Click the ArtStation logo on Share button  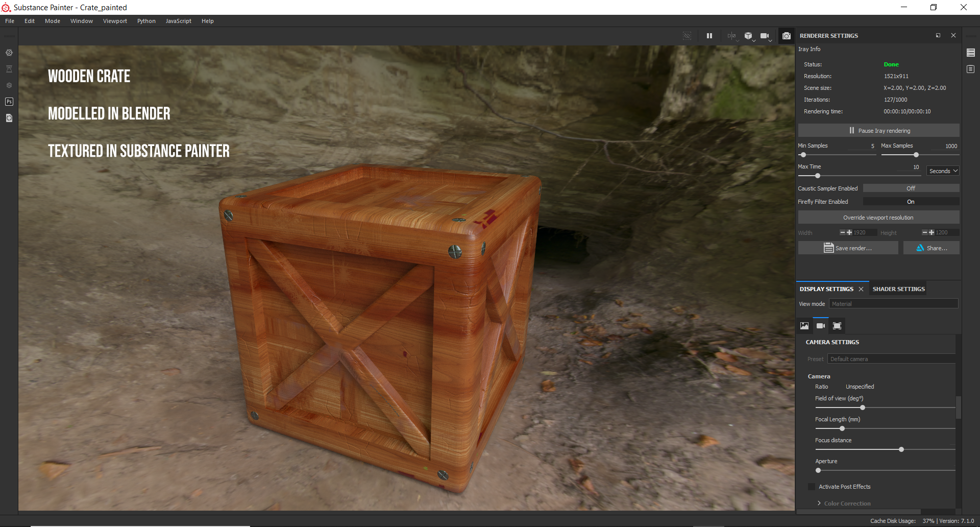(920, 248)
